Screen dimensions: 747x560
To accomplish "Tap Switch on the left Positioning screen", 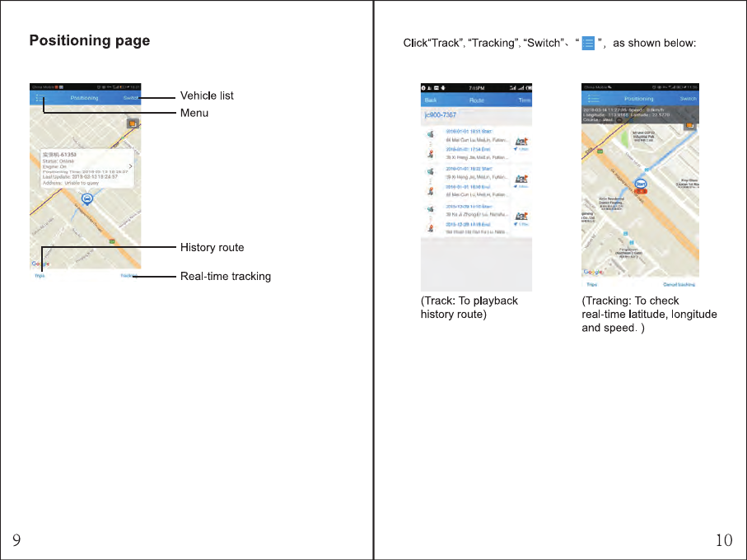I will (130, 98).
